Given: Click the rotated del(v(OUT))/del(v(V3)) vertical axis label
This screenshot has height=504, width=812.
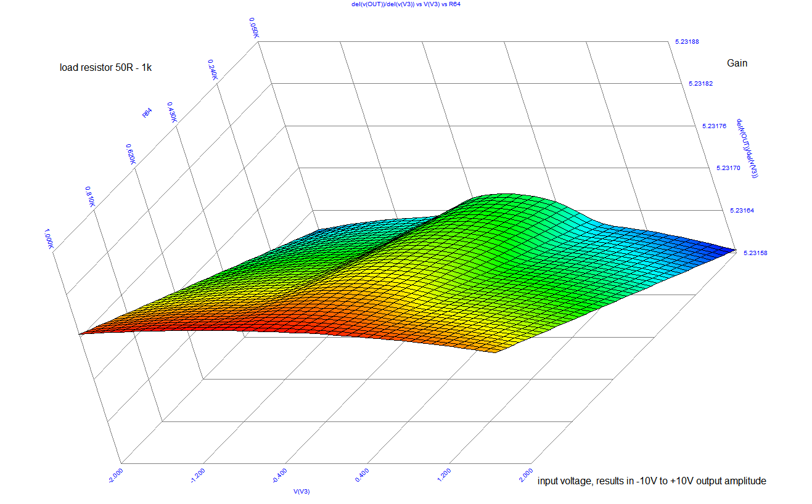Looking at the screenshot, I should tap(747, 148).
